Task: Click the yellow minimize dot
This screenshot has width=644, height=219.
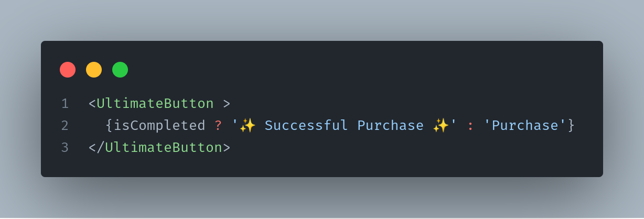Action: click(x=94, y=70)
